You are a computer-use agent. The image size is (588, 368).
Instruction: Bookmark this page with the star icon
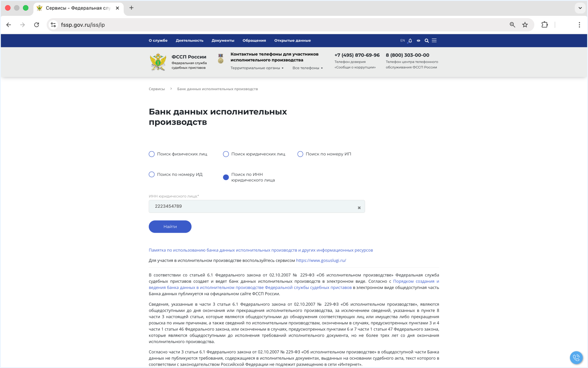(525, 25)
